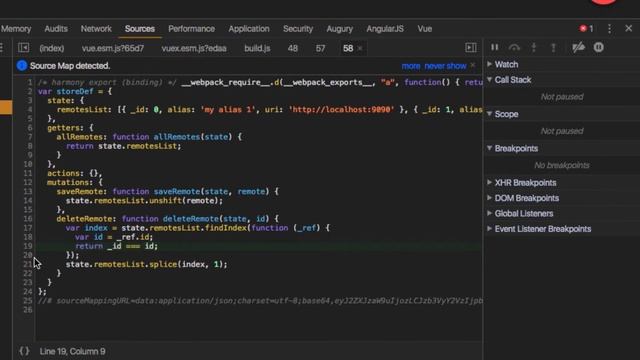Image resolution: width=640 pixels, height=360 pixels.
Task: Toggle the file navigator sidebar icon
Action: [24, 48]
